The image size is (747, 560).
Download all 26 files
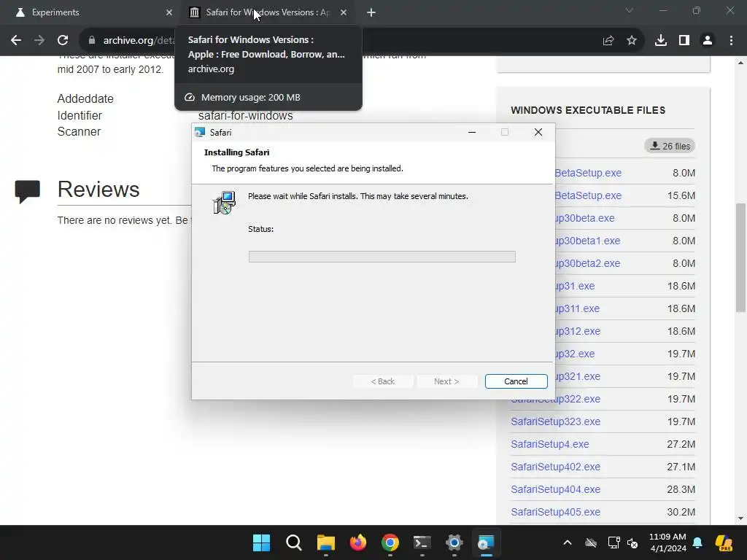point(670,146)
